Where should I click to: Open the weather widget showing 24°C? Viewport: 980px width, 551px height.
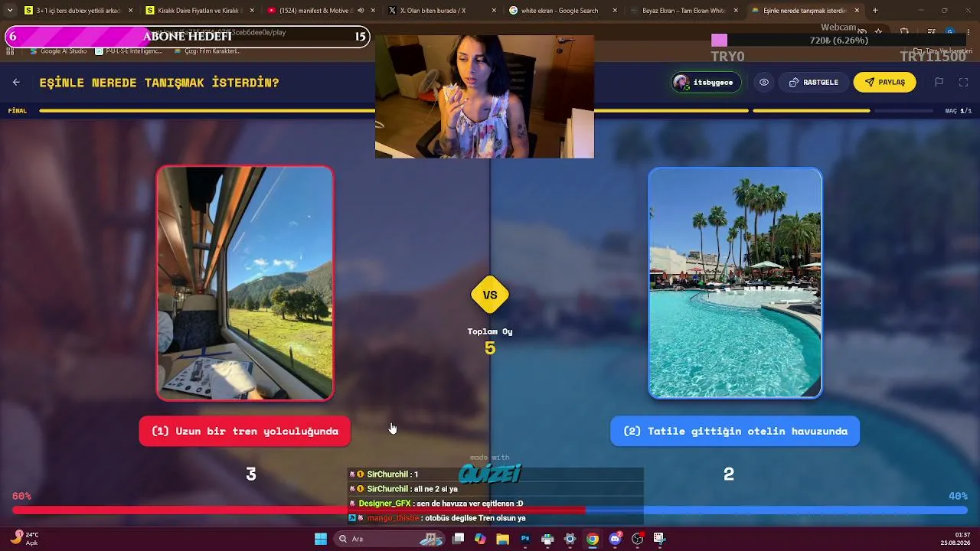[24, 539]
